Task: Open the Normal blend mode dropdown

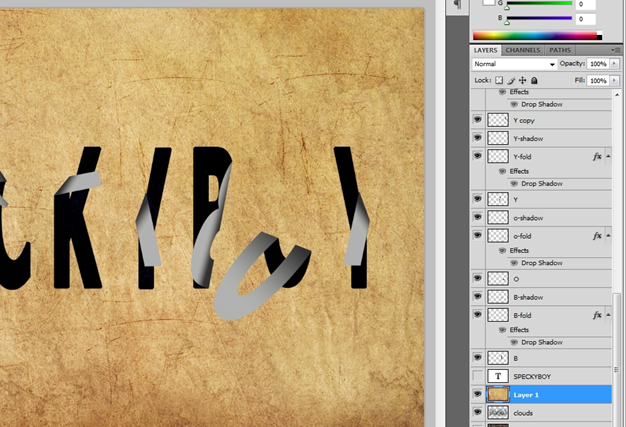Action: pyautogui.click(x=515, y=64)
